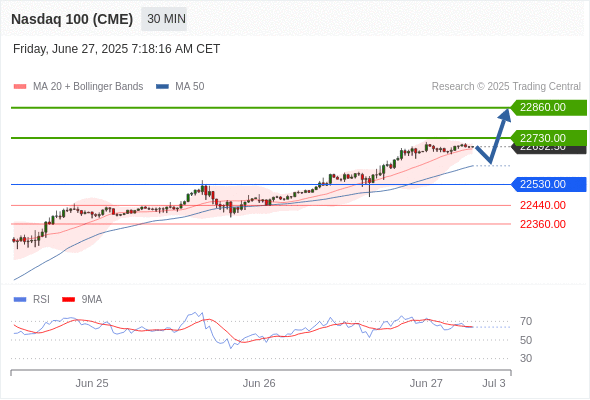Click the RSI 50 level label

point(526,340)
